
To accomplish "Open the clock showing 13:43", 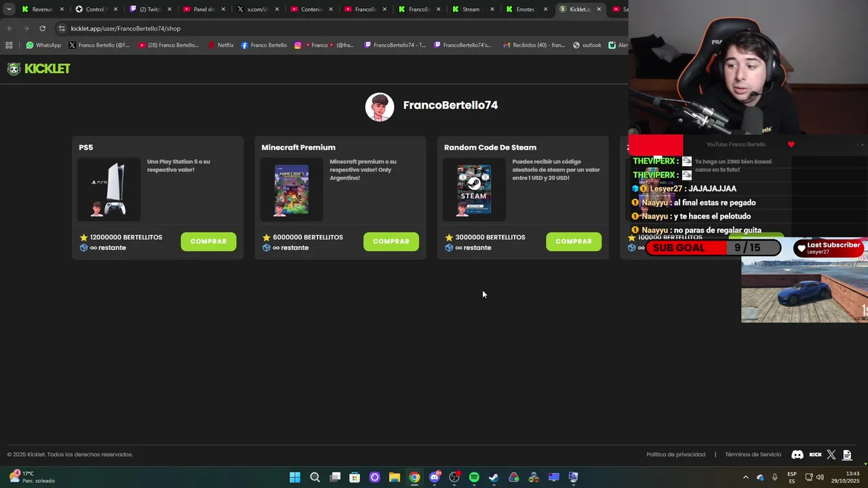I will pos(845,477).
